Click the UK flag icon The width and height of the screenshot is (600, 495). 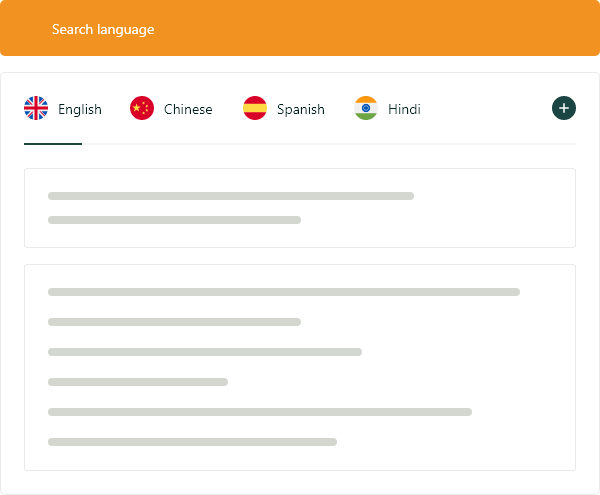point(36,109)
